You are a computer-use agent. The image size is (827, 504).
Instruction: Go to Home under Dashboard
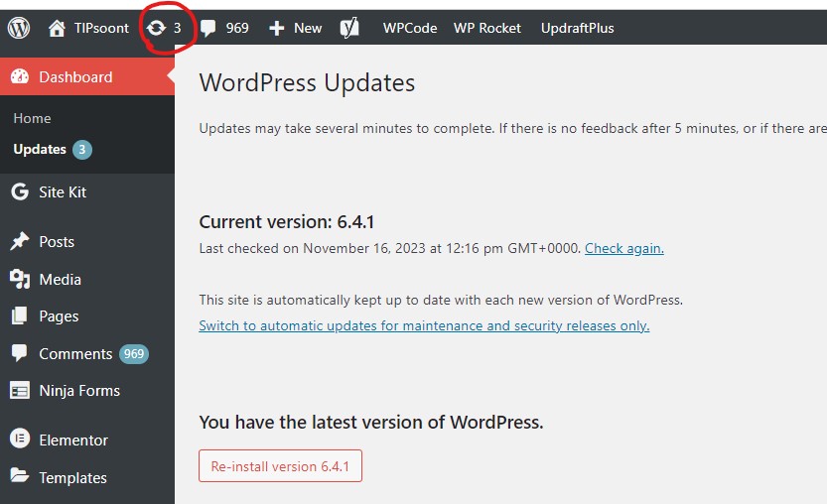pyautogui.click(x=32, y=118)
